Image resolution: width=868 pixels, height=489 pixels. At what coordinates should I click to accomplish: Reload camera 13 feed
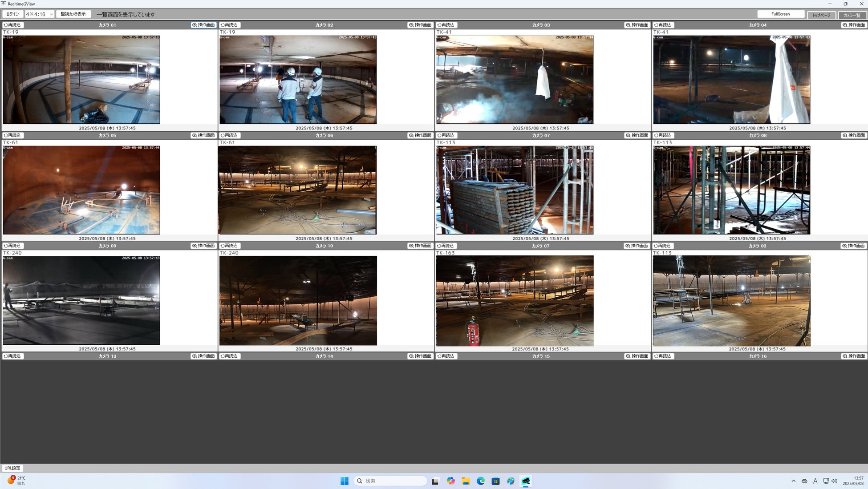click(13, 356)
